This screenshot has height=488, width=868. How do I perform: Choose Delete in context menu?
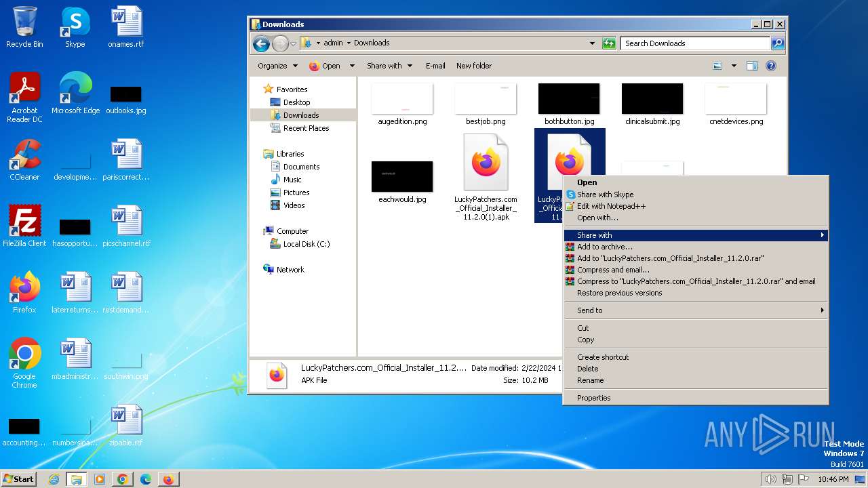tap(696, 369)
